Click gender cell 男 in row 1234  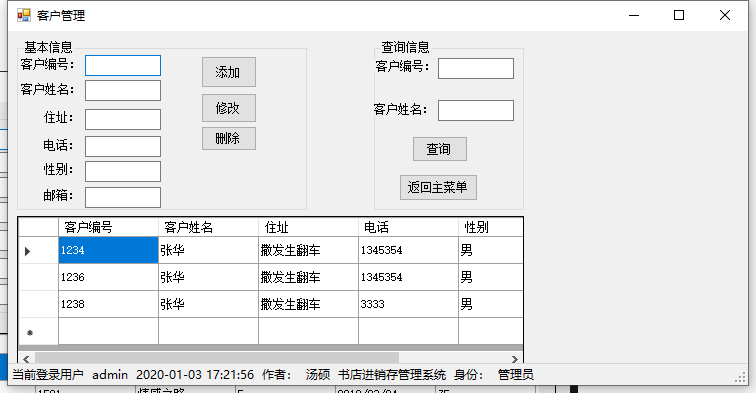[490, 250]
